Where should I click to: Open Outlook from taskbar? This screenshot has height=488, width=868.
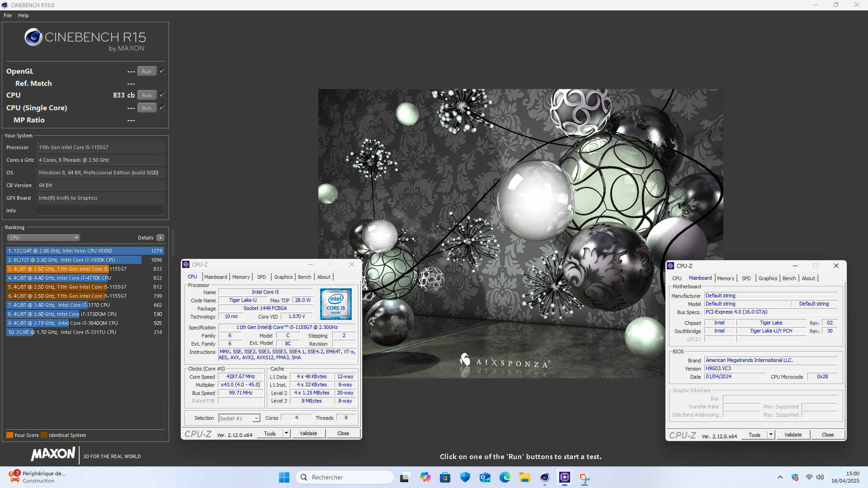[485, 477]
